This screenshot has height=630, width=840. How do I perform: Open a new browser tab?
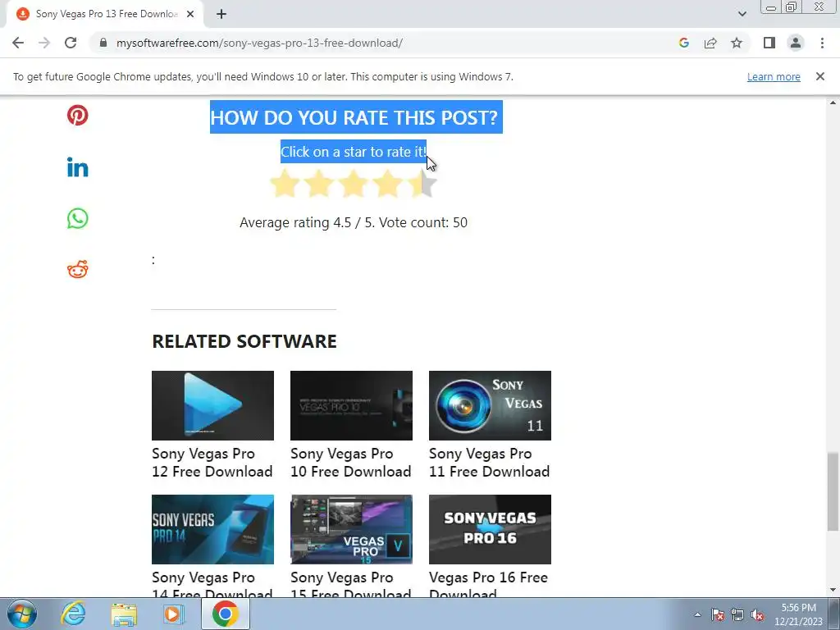pyautogui.click(x=221, y=14)
